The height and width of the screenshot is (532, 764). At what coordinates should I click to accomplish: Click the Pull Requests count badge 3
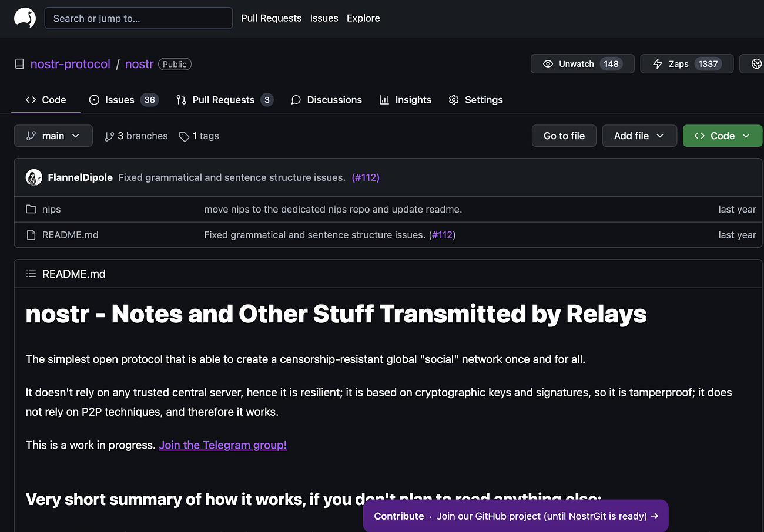[x=267, y=100]
